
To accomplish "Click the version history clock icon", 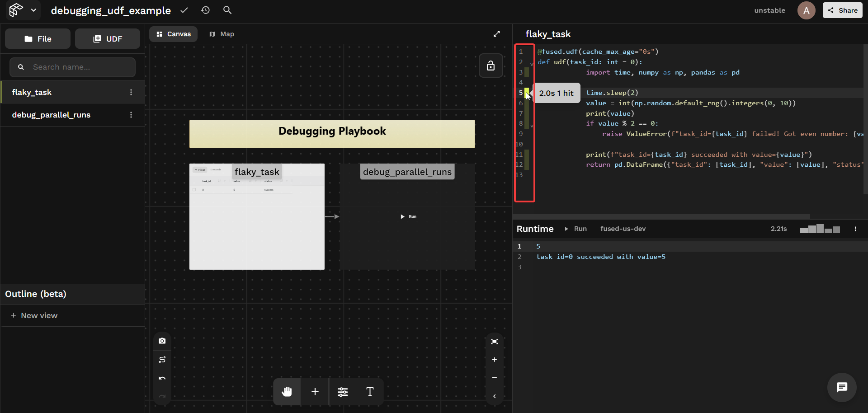I will pos(205,10).
